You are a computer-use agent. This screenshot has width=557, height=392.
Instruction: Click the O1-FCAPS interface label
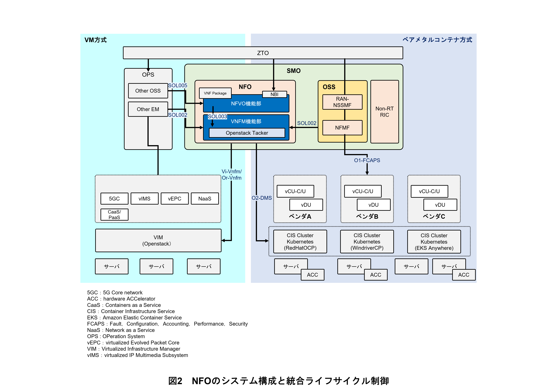point(367,160)
